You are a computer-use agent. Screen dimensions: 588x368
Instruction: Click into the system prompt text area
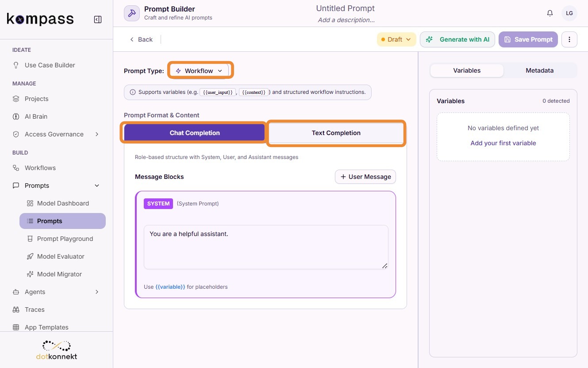click(x=266, y=247)
